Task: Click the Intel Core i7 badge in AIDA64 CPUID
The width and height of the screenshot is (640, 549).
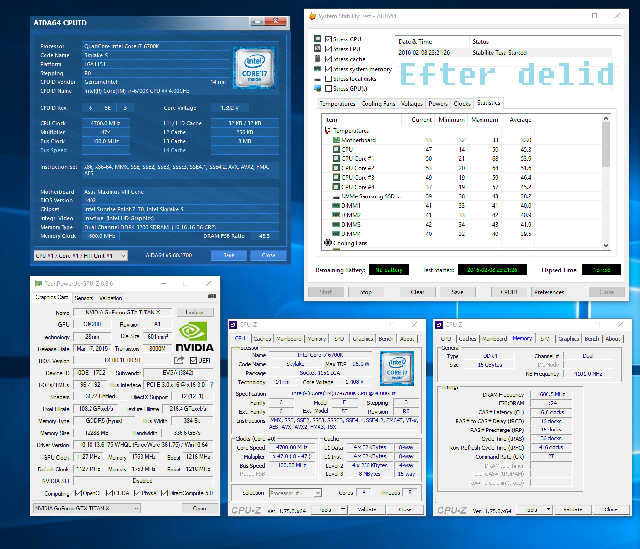Action: pyautogui.click(x=254, y=67)
